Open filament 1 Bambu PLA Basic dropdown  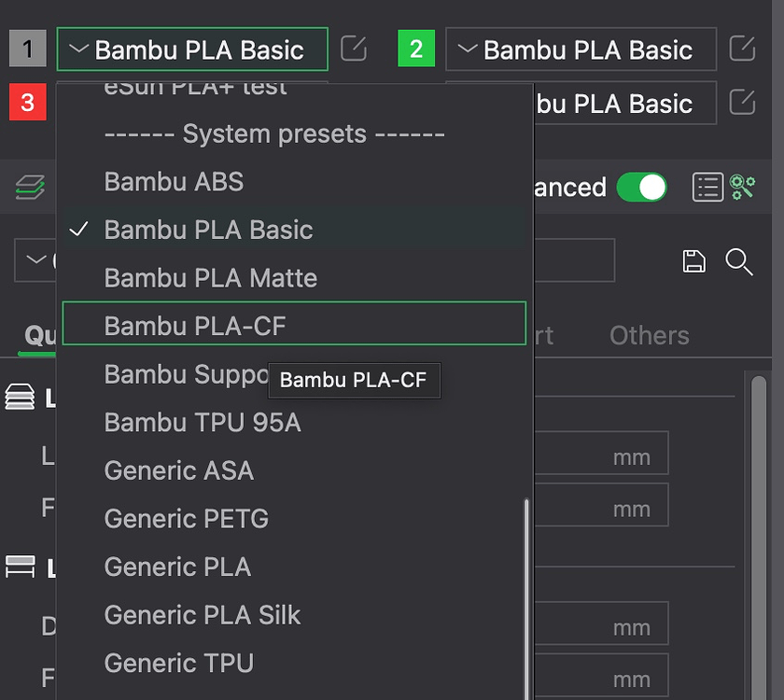click(x=192, y=49)
